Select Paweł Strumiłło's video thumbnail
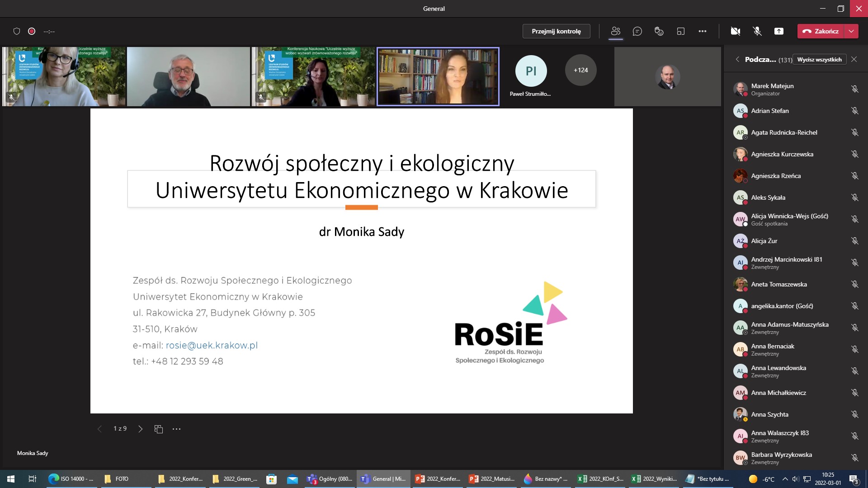Image resolution: width=868 pixels, height=488 pixels. tap(530, 71)
